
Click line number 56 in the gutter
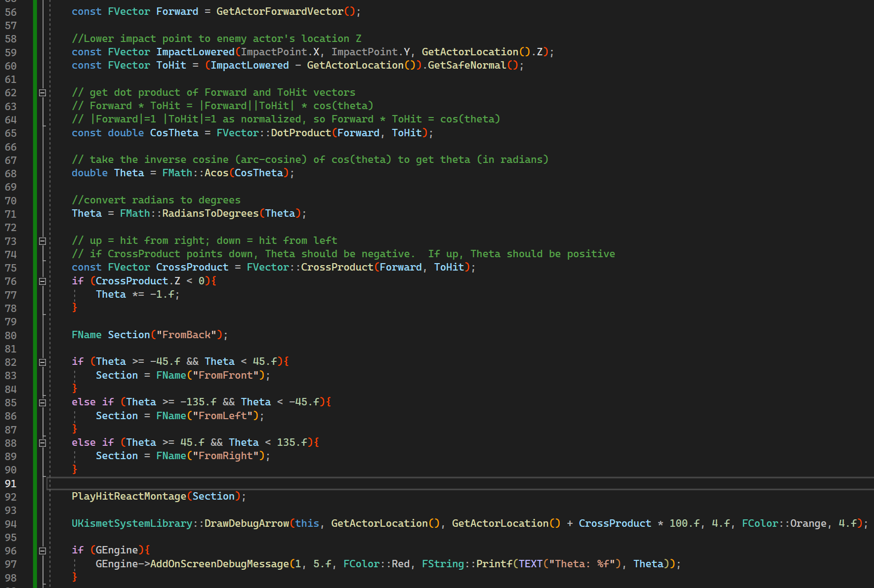[x=11, y=12]
